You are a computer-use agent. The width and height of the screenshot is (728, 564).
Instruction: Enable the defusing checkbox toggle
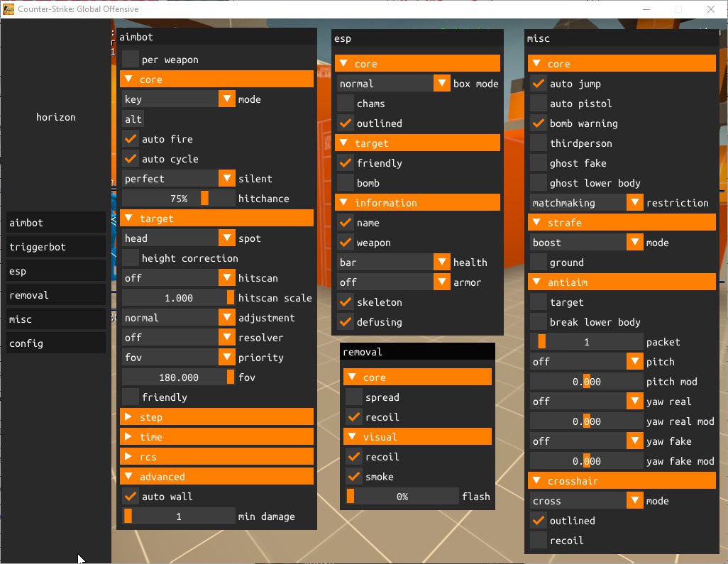point(346,322)
